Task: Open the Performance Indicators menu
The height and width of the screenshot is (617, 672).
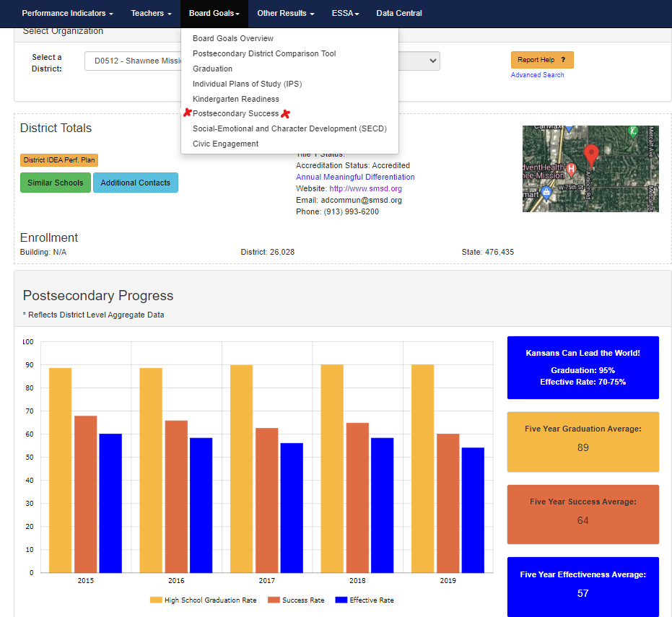Action: click(x=67, y=13)
